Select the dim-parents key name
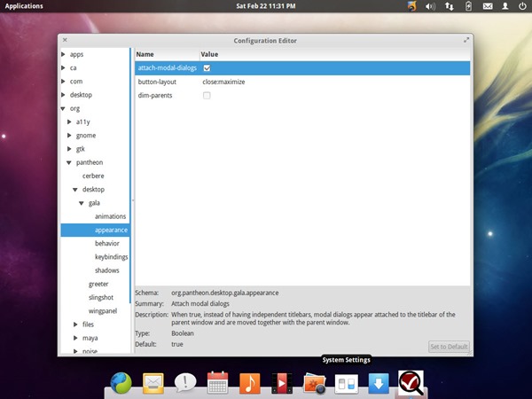 point(155,96)
